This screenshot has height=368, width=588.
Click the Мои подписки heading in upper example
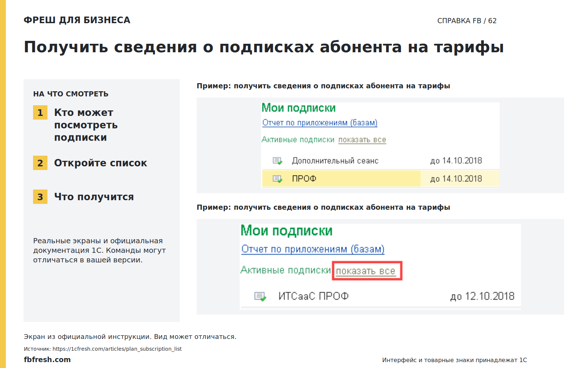(298, 108)
